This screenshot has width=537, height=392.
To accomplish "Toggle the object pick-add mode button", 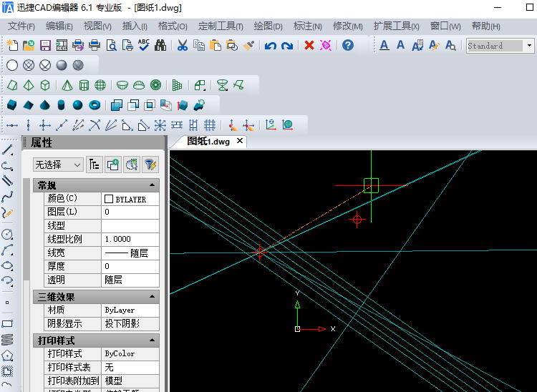I will point(112,165).
